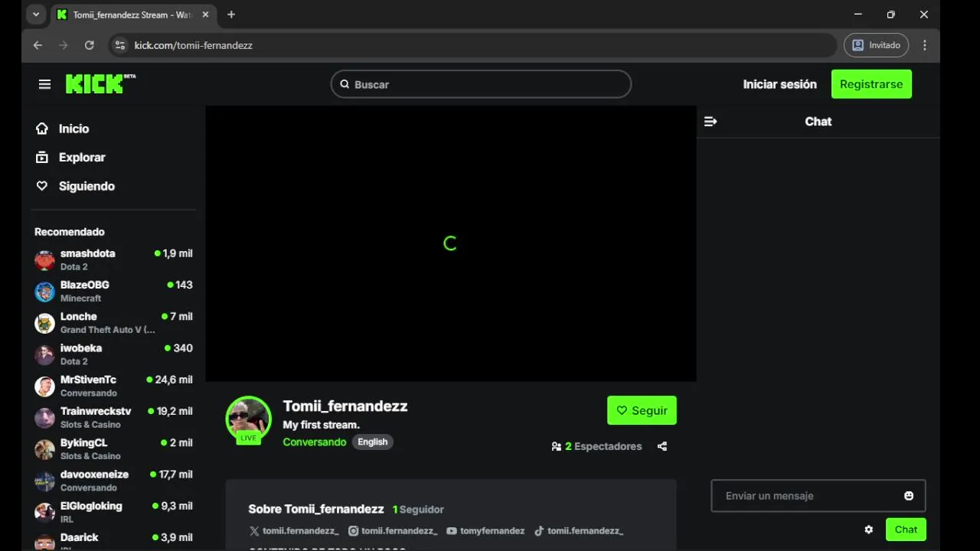The height and width of the screenshot is (551, 980).
Task: Open Invitado guest profile button
Action: (x=877, y=45)
